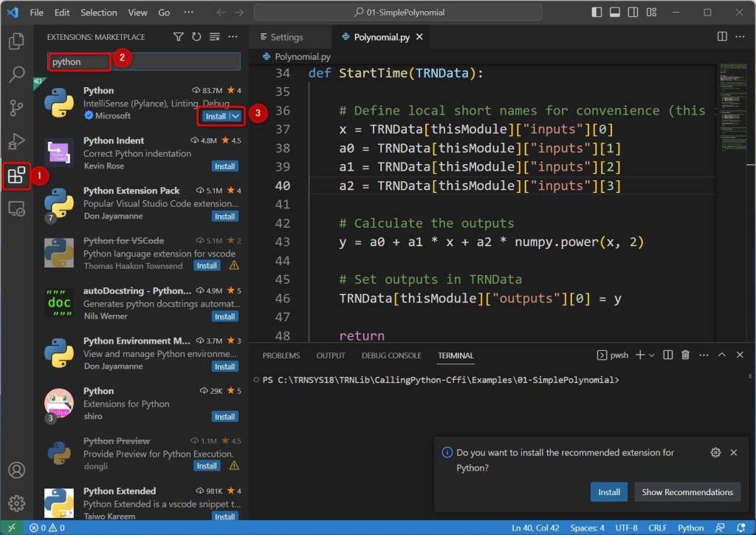Image resolution: width=756 pixels, height=535 pixels.
Task: Open the Install dropdown arrow for Microsoft Python
Action: (x=236, y=116)
